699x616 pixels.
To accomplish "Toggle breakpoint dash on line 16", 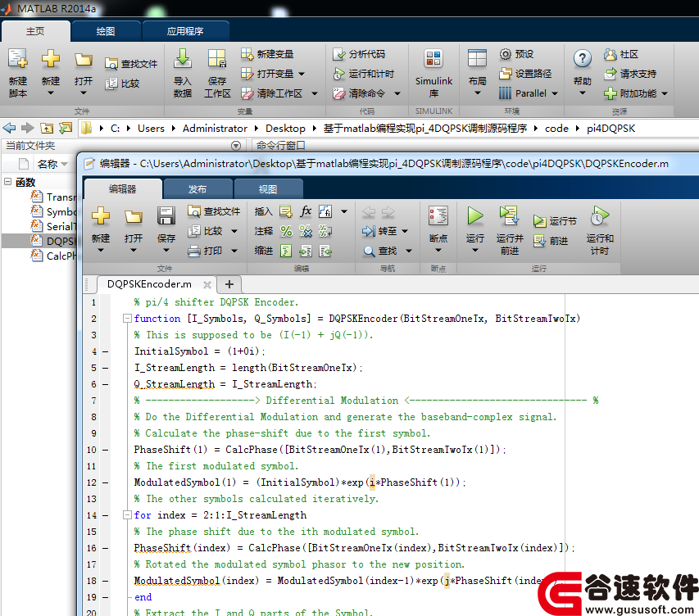I will 105,548.
